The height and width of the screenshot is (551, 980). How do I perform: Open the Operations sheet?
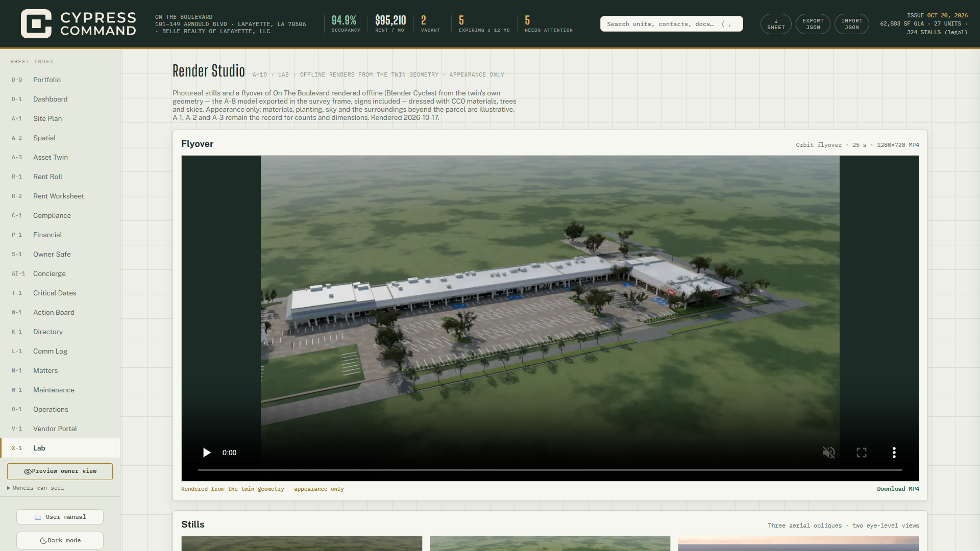click(x=60, y=410)
